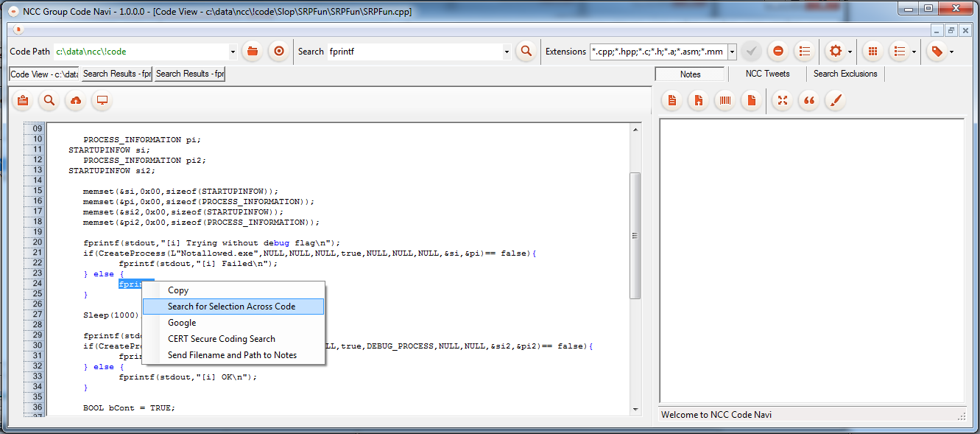Click the "PROCESS_INFORMATION pi2;" code line
The height and width of the screenshot is (434, 980).
pyautogui.click(x=144, y=160)
